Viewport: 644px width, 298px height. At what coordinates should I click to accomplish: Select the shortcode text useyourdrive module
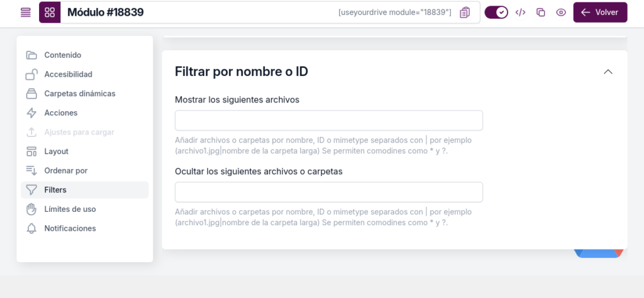click(x=395, y=13)
